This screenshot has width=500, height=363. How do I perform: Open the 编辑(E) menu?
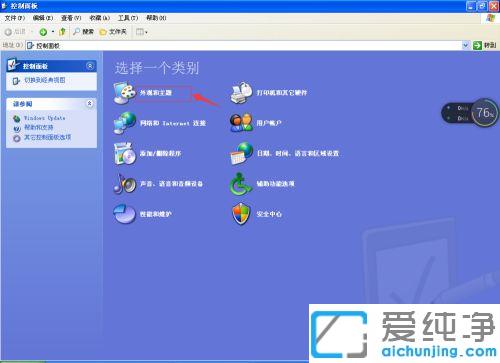43,18
